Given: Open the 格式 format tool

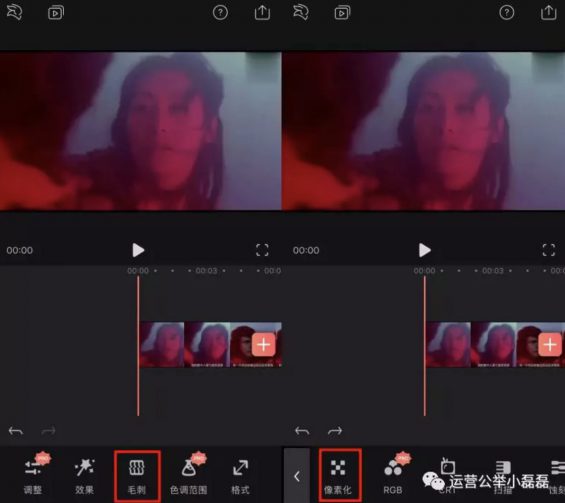Looking at the screenshot, I should pyautogui.click(x=240, y=476).
